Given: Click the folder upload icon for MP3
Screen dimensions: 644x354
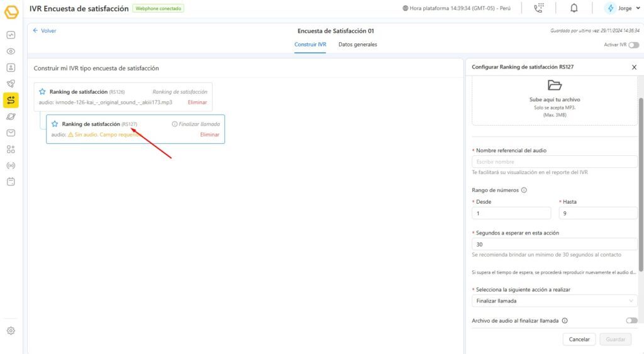Looking at the screenshot, I should pos(554,85).
